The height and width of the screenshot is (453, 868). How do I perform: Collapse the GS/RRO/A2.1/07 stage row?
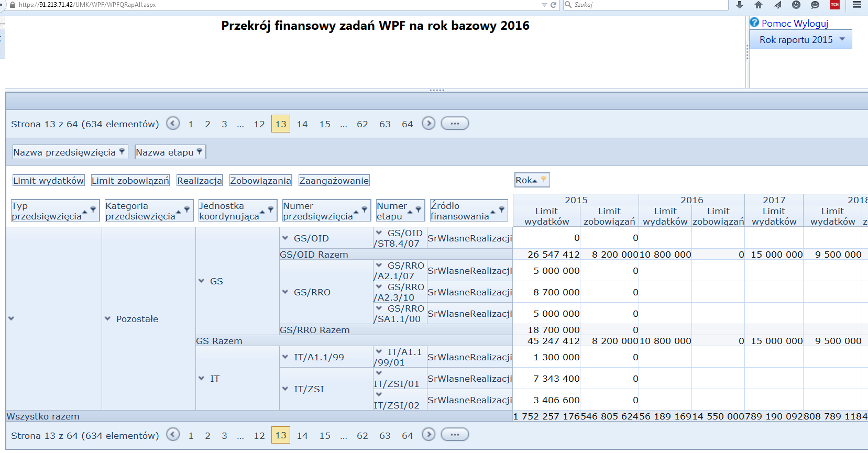(379, 265)
